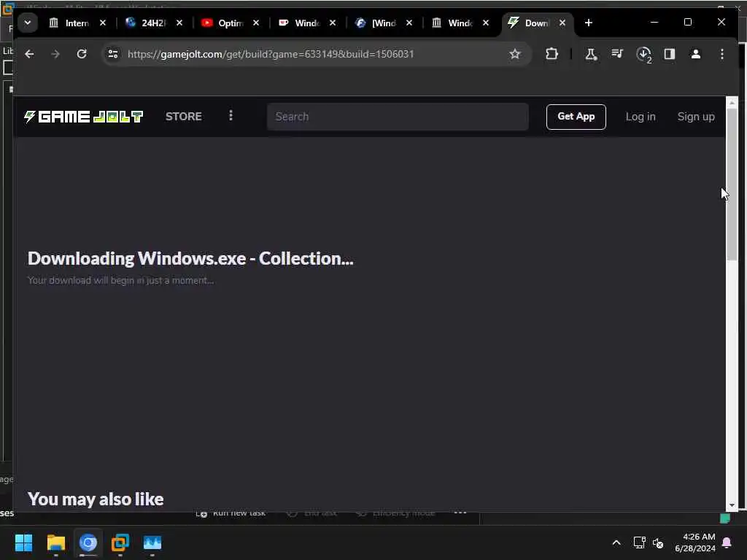Image resolution: width=747 pixels, height=560 pixels.
Task: Open the clock showing 4:26 AM
Action: (x=695, y=542)
